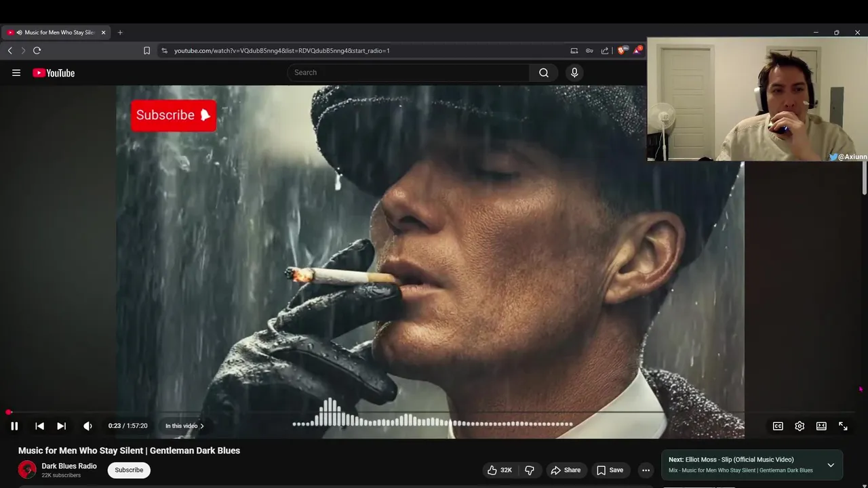
Task: Go forward in the browser
Action: (x=23, y=50)
